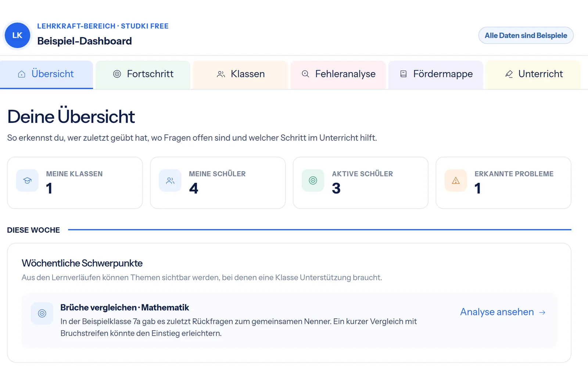The height and width of the screenshot is (368, 588).
Task: Click the warning triangle in Erkannte Probleme
Action: (x=456, y=180)
